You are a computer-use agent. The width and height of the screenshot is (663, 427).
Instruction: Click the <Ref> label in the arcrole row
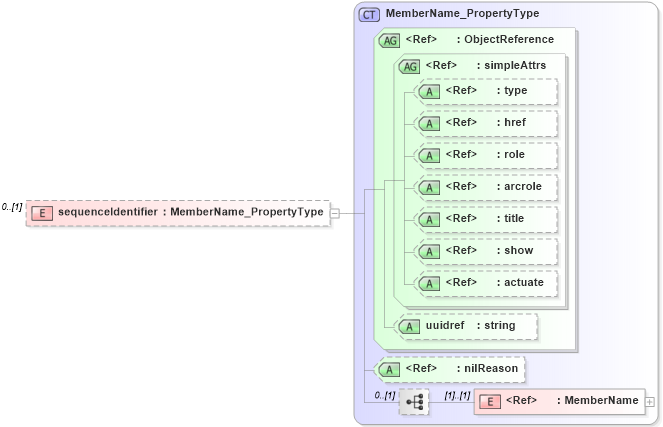click(x=461, y=186)
